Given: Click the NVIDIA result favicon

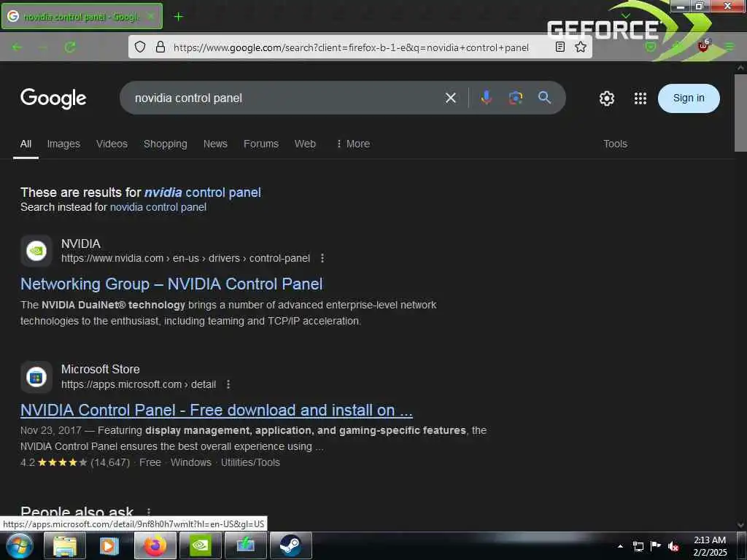Looking at the screenshot, I should point(36,251).
